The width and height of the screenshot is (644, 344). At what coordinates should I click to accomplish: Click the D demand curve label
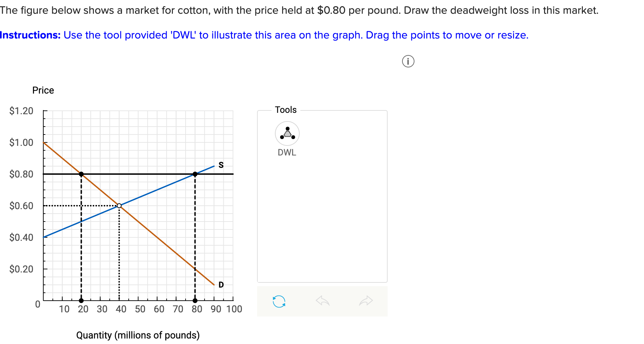point(221,285)
